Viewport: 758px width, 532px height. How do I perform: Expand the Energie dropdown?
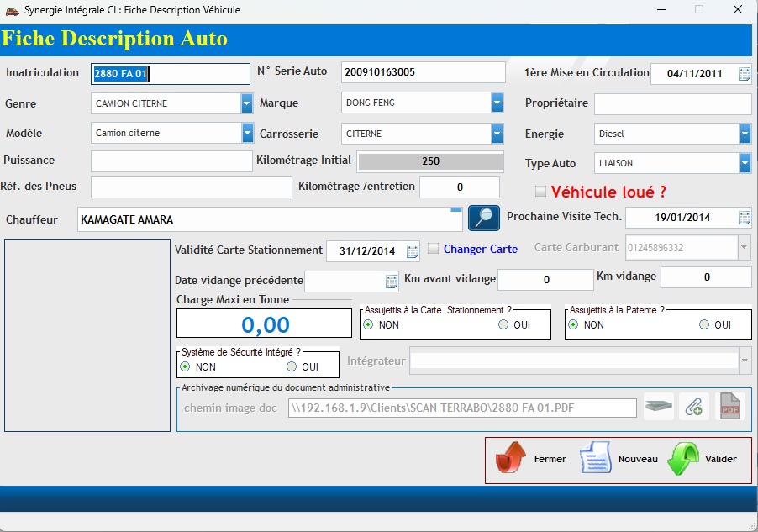pos(745,134)
